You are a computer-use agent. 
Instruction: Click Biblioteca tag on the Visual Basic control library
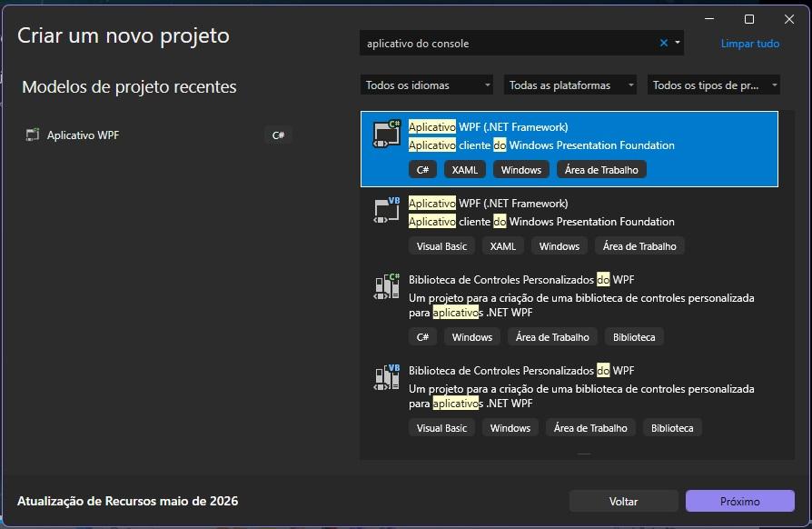pos(672,428)
